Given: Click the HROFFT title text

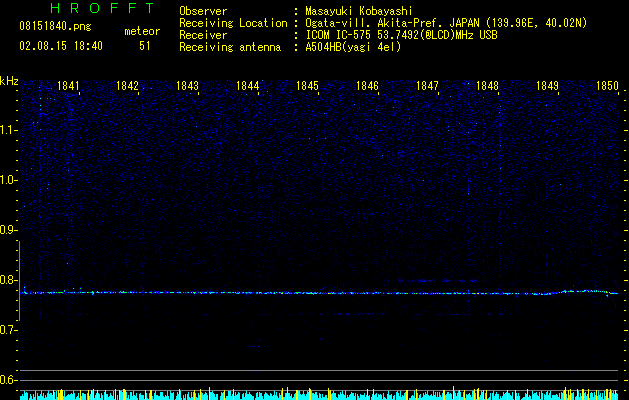Looking at the screenshot, I should (102, 8).
